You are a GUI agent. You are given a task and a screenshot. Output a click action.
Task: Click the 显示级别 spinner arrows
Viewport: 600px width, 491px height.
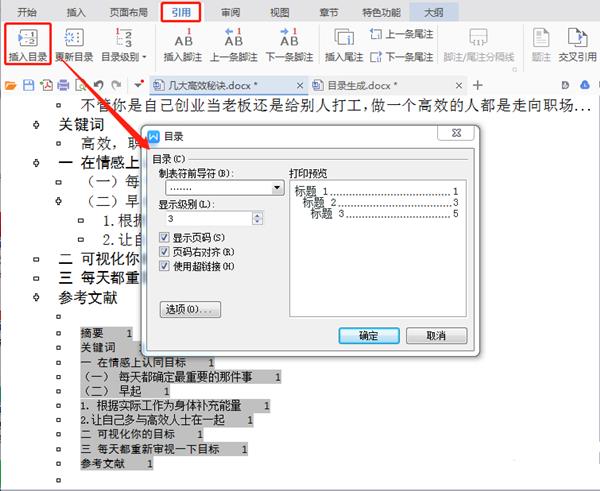(257, 219)
